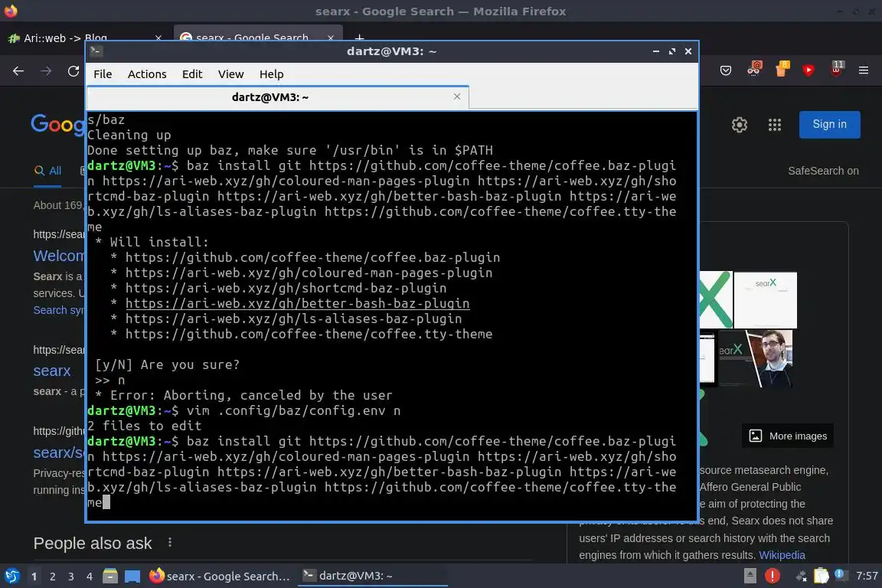Click the coffee.tty-theme URL in will-install list
This screenshot has height=588, width=882.
(x=309, y=335)
